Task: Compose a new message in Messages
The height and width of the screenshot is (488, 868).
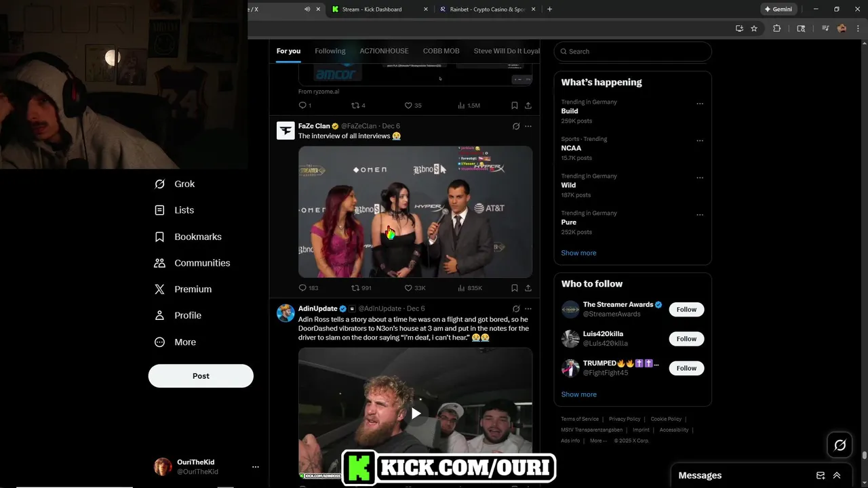Action: 821,476
